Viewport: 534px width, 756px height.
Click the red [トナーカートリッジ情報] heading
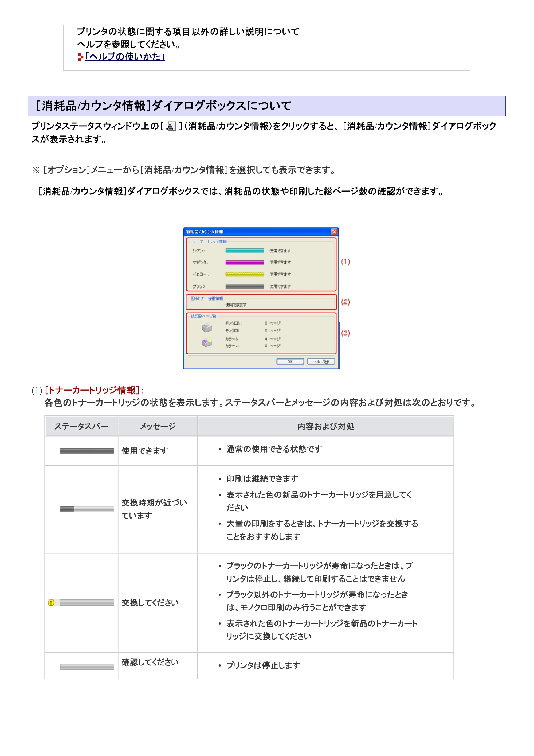92,391
